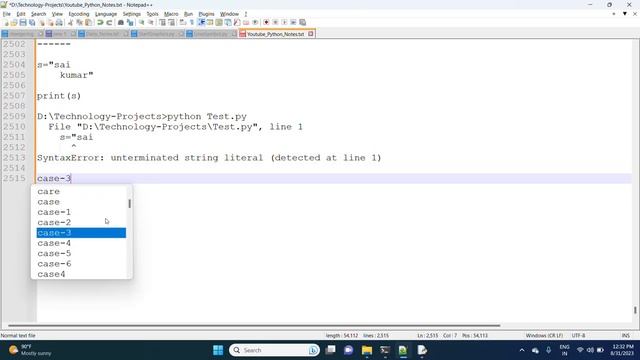Click the Stop Recording macro icon
This screenshot has width=640, height=360.
(x=275, y=22)
